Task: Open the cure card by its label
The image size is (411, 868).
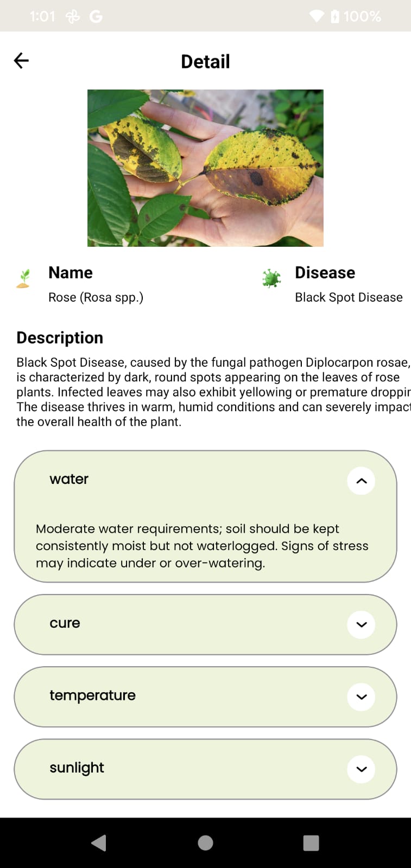Action: (x=65, y=623)
